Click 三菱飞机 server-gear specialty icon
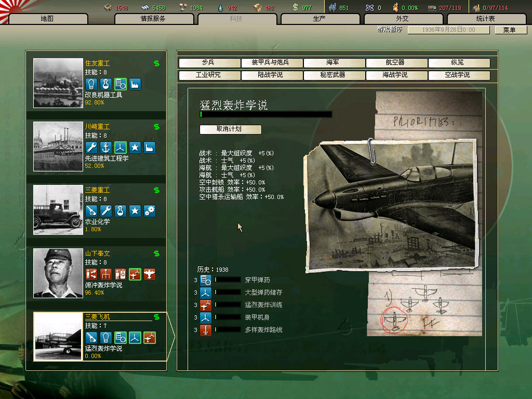The image size is (532, 399). tap(121, 338)
